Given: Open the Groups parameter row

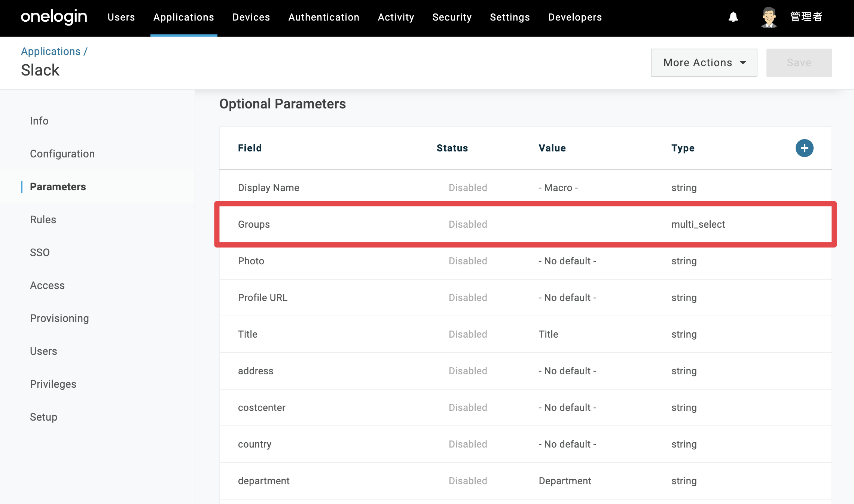Looking at the screenshot, I should (x=525, y=224).
